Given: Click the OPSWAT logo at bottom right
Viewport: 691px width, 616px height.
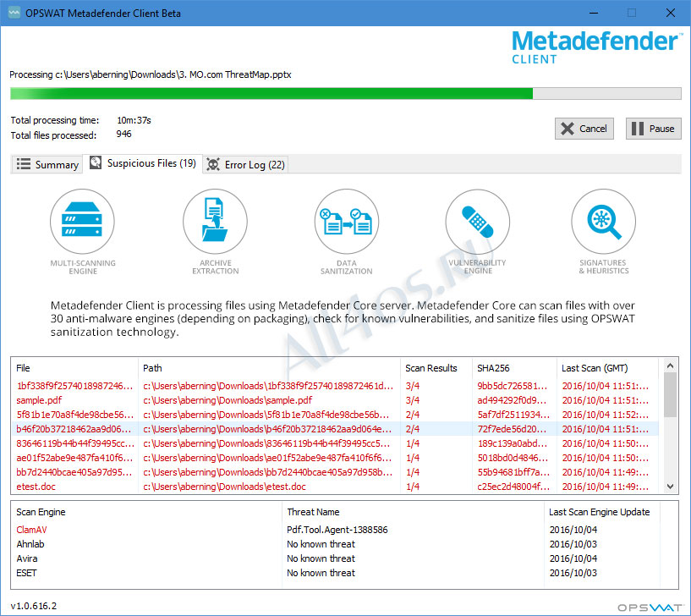Looking at the screenshot, I should point(650,608).
